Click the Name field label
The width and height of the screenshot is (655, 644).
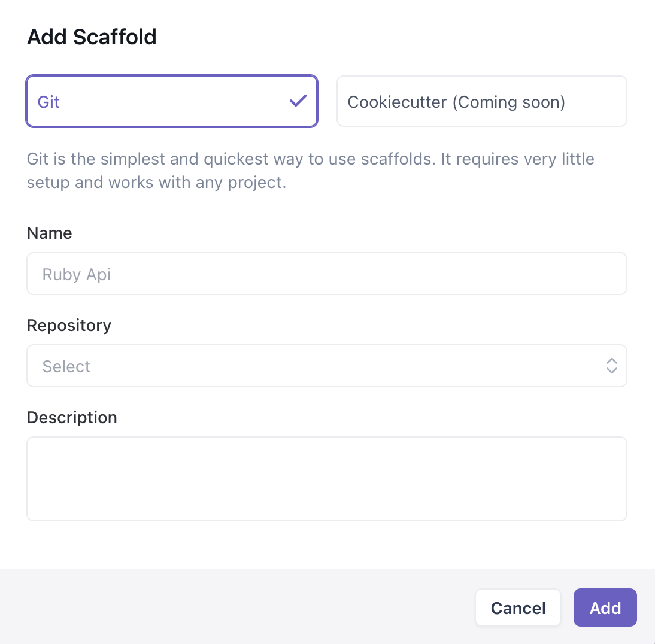pyautogui.click(x=50, y=233)
